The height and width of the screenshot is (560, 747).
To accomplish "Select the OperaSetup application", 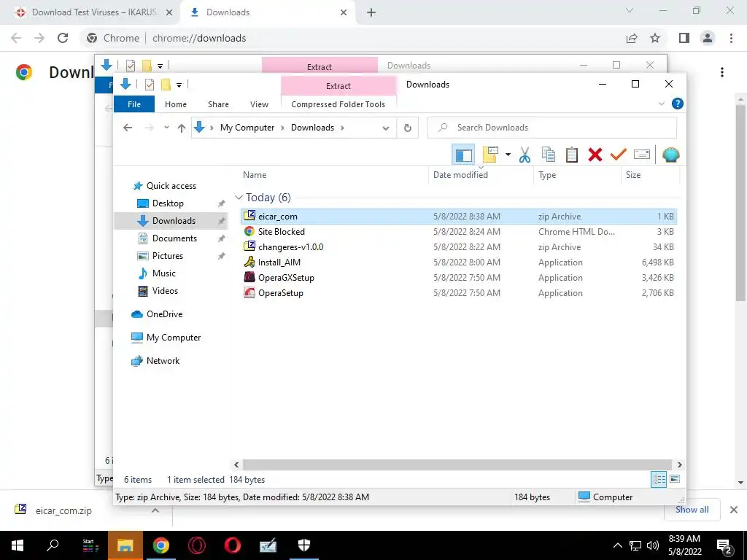I will point(458,292).
